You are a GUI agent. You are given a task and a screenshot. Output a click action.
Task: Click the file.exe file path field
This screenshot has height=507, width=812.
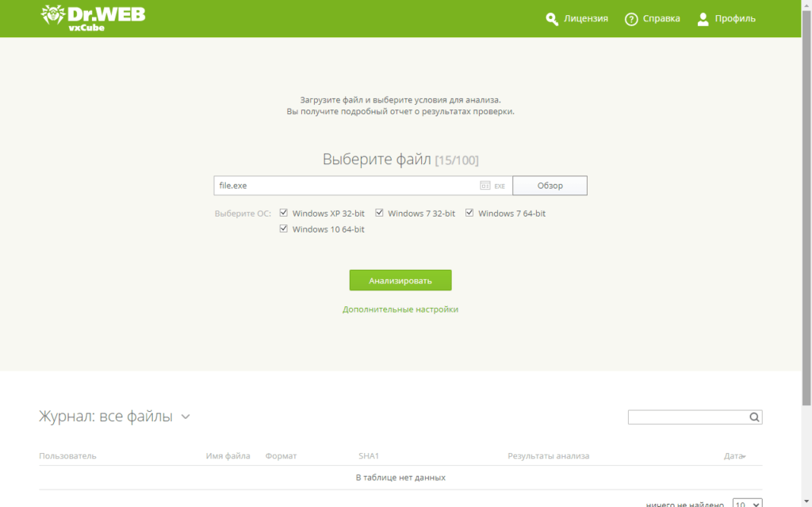(x=345, y=186)
